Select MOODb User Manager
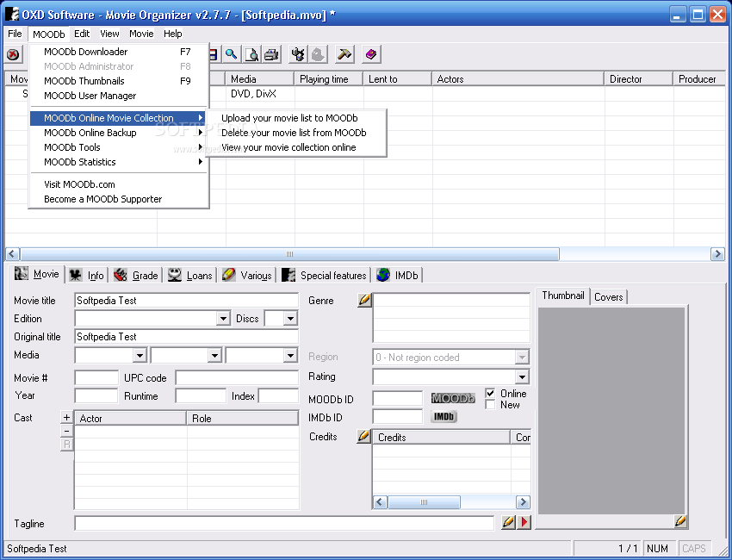 coord(119,96)
